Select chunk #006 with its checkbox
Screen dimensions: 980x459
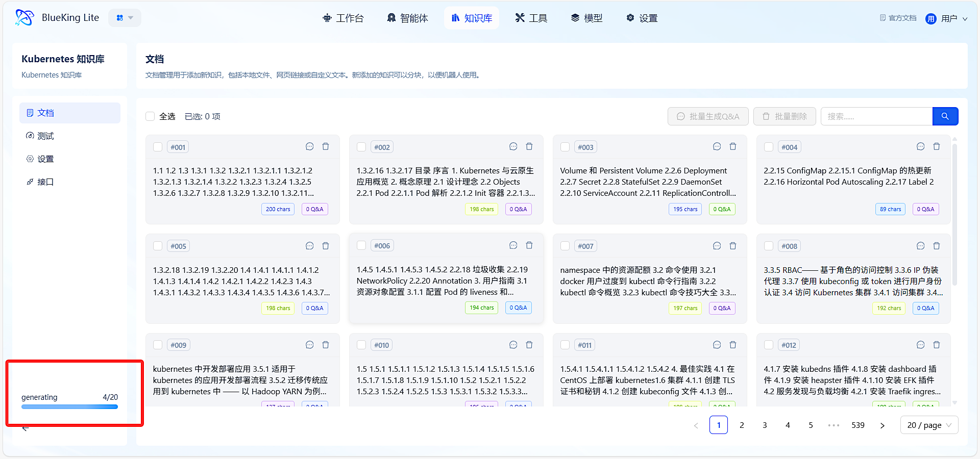tap(361, 246)
